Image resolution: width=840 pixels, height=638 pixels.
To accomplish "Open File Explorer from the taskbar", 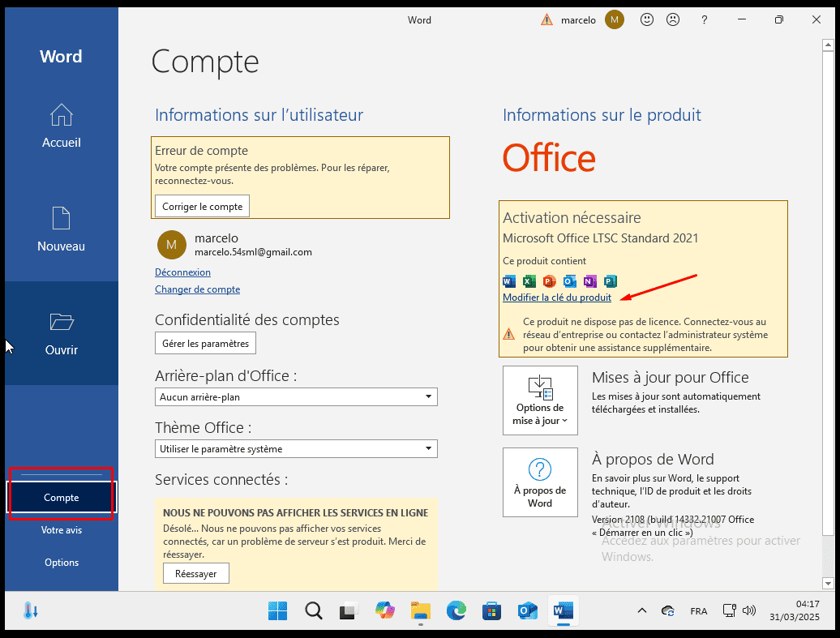I will 420,610.
